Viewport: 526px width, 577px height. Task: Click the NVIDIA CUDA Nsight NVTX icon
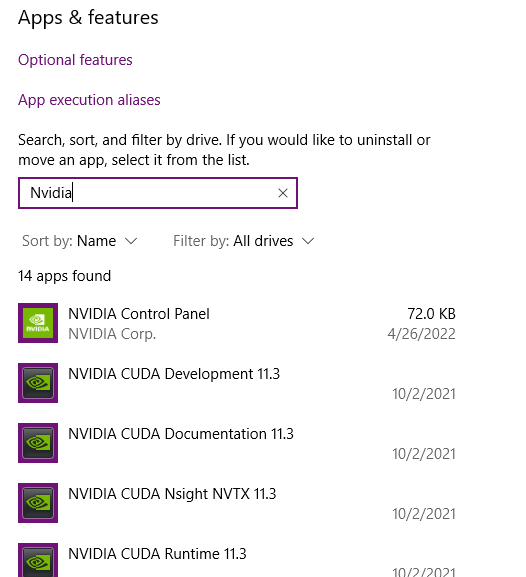tap(38, 503)
